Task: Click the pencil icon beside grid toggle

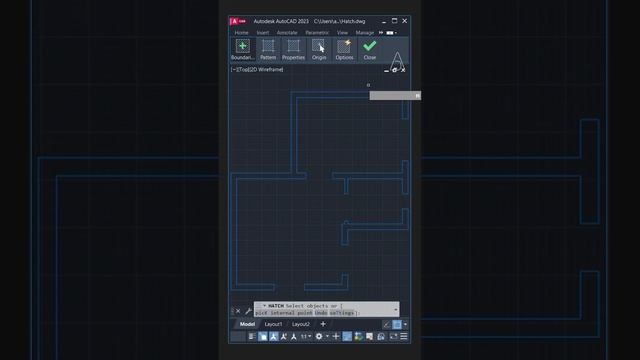Action: tap(387, 324)
